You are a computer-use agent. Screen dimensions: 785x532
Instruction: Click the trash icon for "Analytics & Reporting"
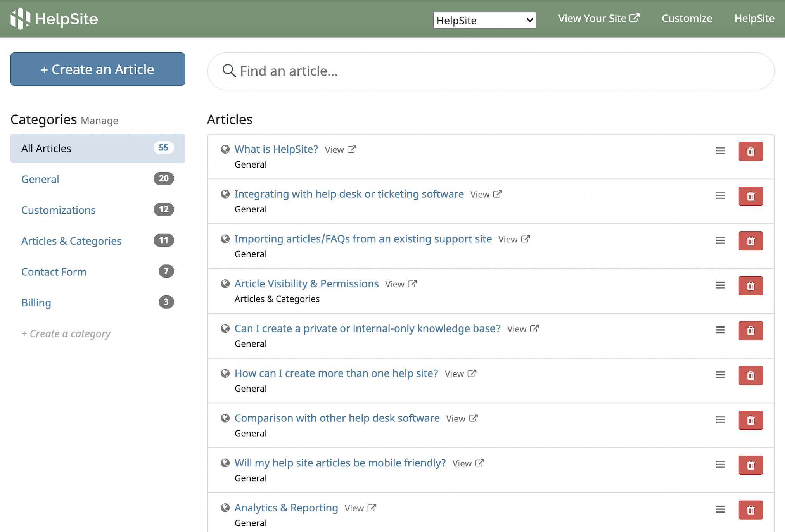750,510
